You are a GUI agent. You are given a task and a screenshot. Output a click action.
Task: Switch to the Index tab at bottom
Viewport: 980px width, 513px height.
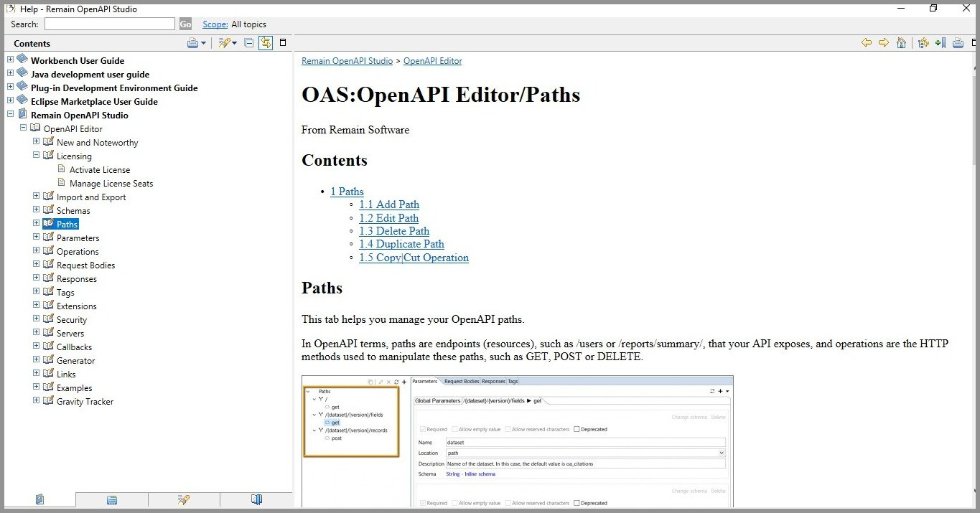click(112, 499)
